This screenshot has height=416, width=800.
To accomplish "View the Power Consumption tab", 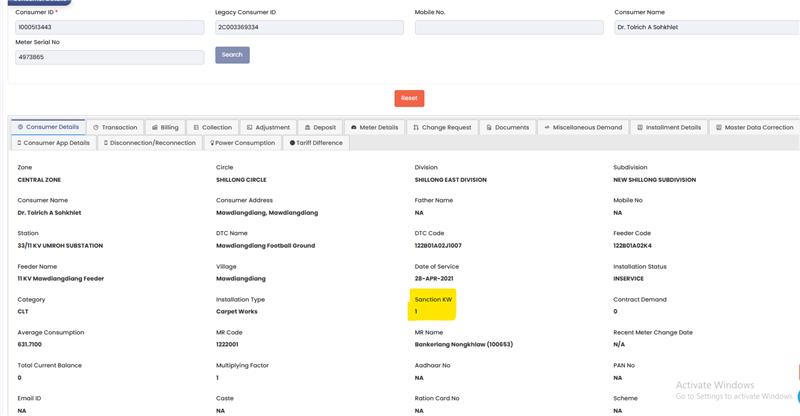I will [242, 143].
